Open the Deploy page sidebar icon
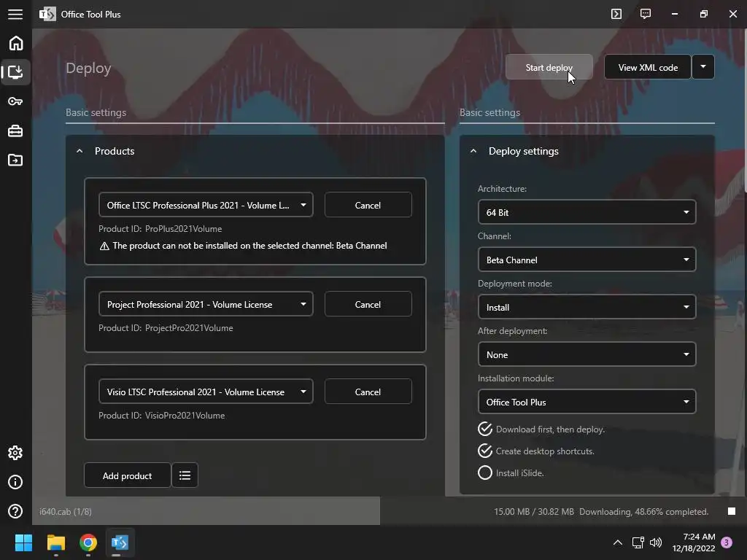This screenshot has width=747, height=560. [x=16, y=72]
